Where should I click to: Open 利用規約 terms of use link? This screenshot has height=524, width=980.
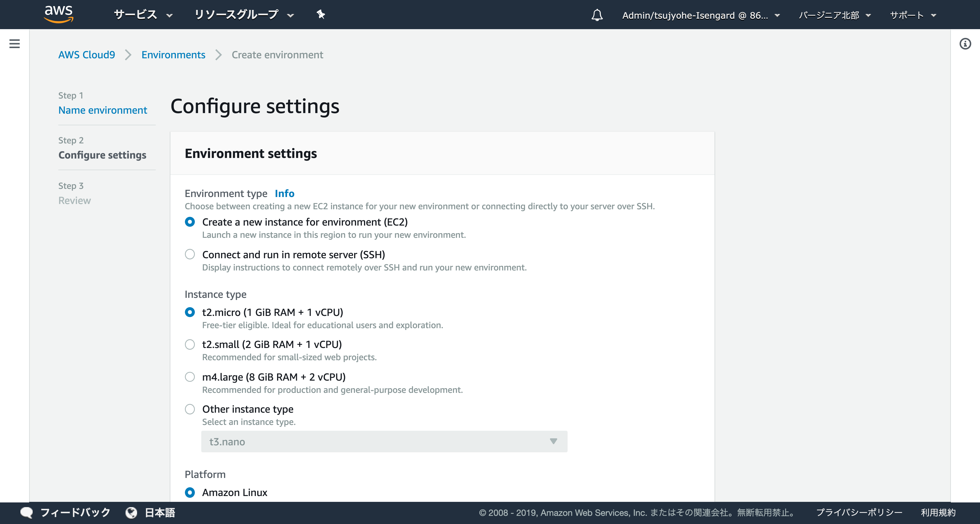pyautogui.click(x=938, y=513)
